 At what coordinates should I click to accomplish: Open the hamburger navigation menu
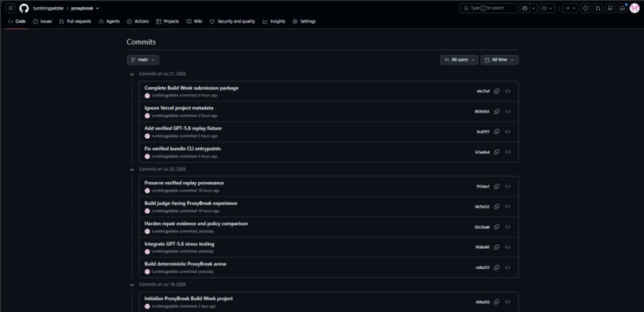pyautogui.click(x=10, y=8)
